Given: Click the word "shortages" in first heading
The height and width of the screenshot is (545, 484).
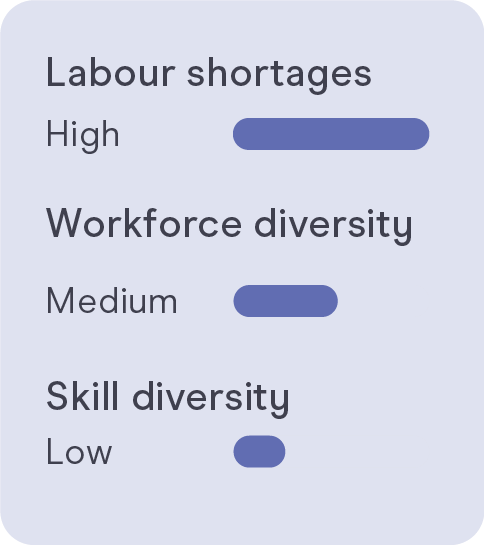Looking at the screenshot, I should click(280, 76).
